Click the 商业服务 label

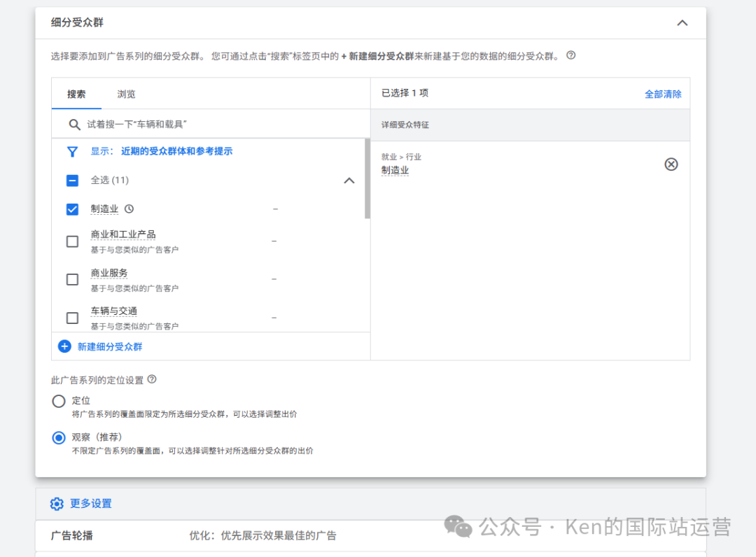(x=109, y=273)
